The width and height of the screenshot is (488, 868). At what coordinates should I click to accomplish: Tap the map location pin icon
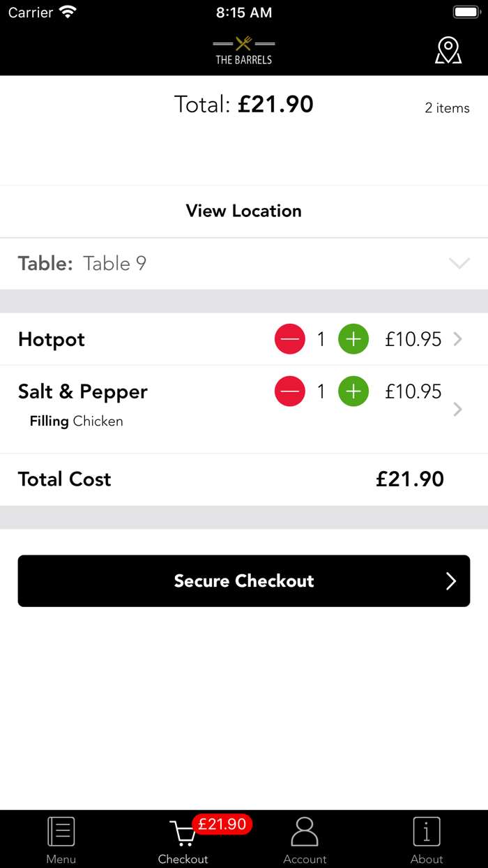[448, 51]
